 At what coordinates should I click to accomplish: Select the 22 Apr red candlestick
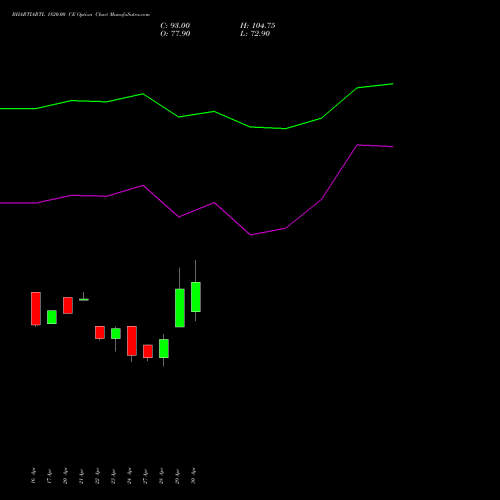click(x=100, y=333)
